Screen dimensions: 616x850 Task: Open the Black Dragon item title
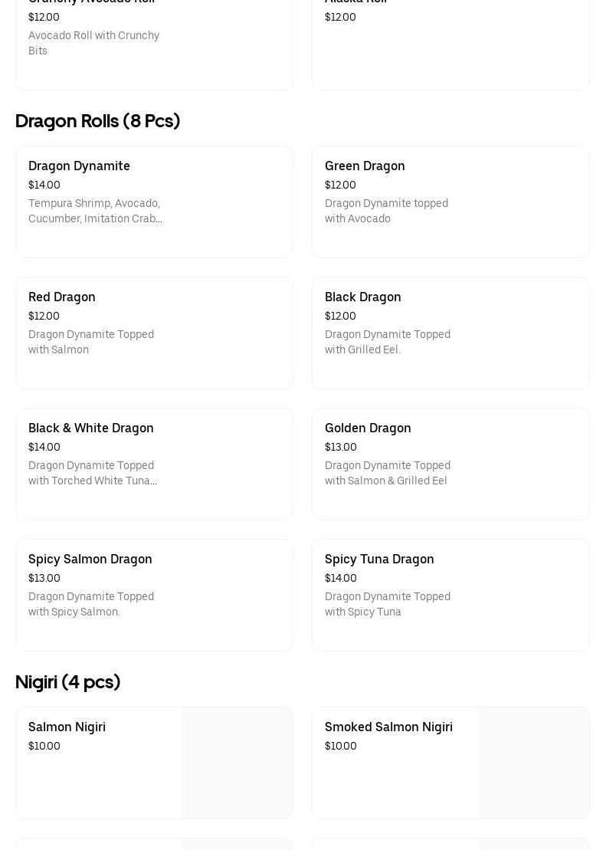click(x=362, y=297)
